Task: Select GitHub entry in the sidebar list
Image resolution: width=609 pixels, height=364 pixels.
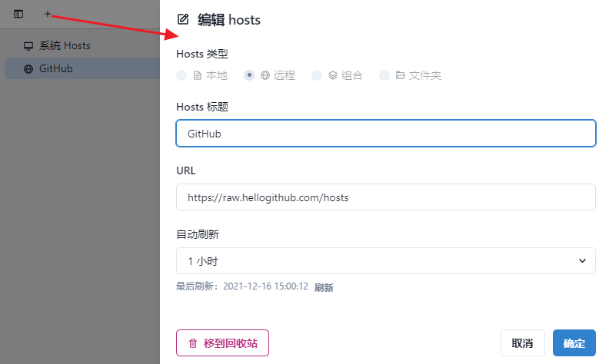Action: click(56, 69)
